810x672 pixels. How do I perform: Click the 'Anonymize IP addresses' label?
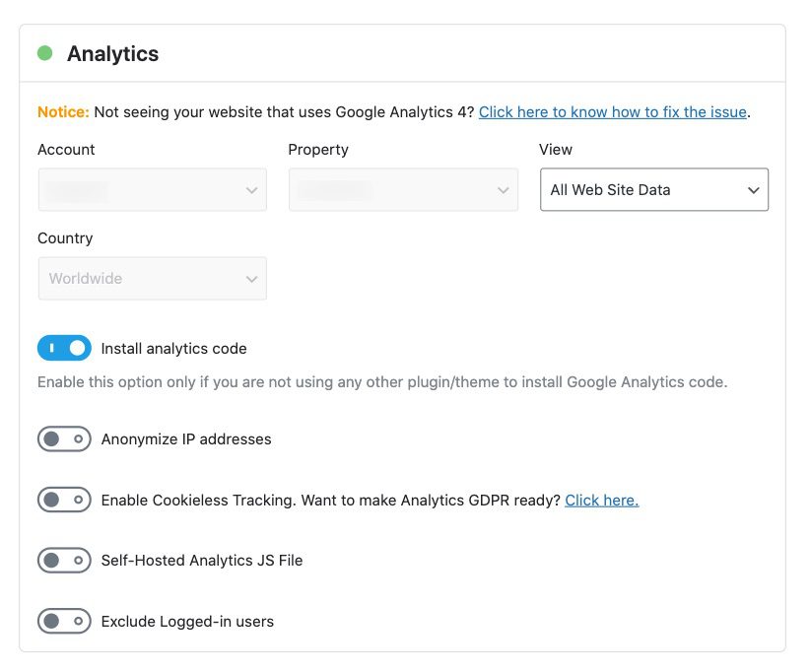tap(186, 439)
